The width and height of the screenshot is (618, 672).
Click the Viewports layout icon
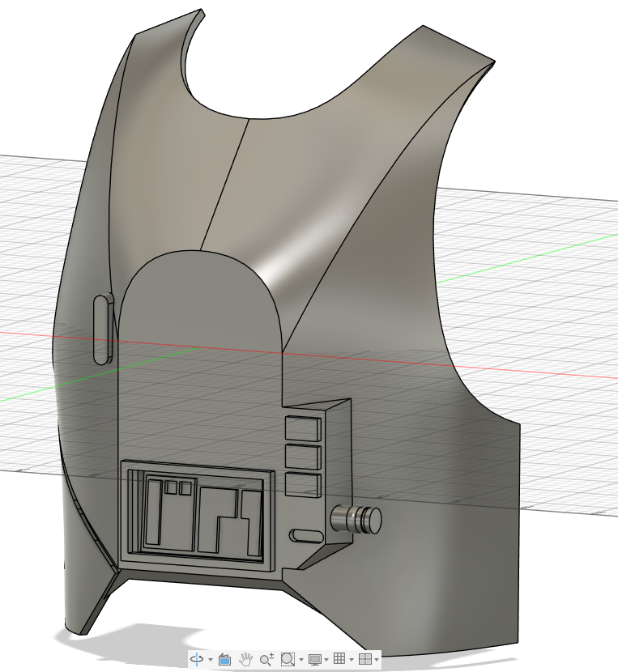364,659
